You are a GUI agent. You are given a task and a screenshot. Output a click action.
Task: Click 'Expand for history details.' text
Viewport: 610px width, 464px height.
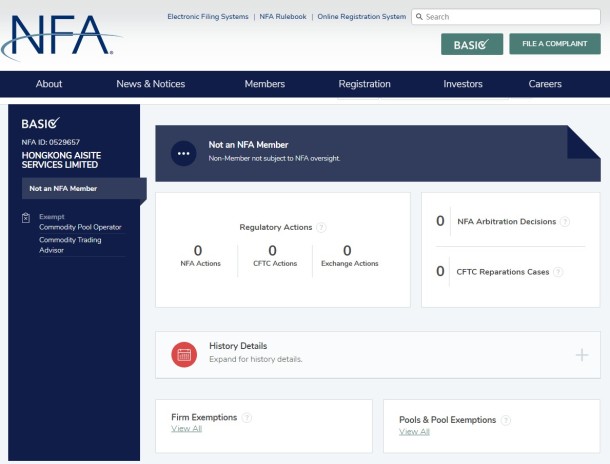pos(256,359)
